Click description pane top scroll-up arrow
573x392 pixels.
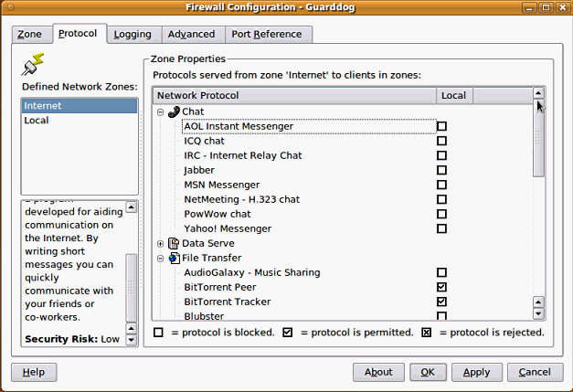pos(132,207)
